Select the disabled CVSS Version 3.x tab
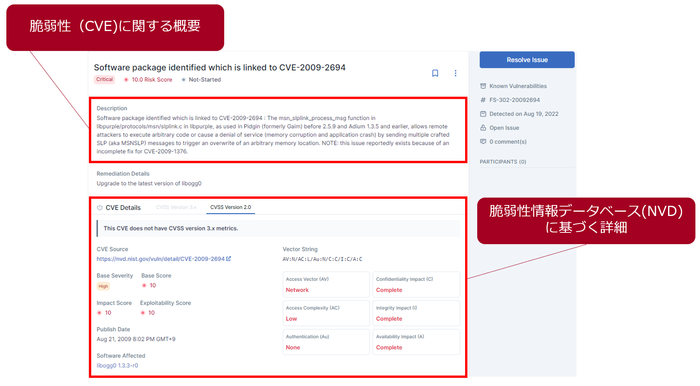Image resolution: width=700 pixels, height=386 pixels. 176,208
